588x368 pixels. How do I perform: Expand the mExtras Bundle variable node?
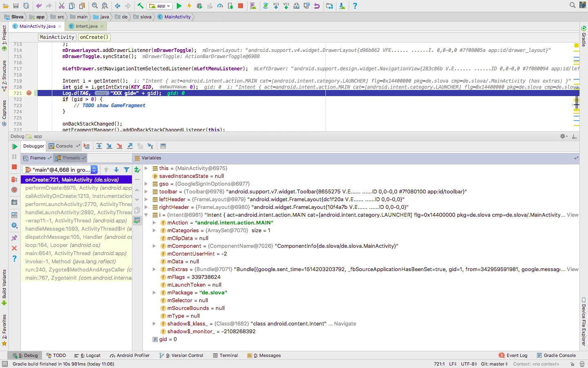click(x=154, y=269)
